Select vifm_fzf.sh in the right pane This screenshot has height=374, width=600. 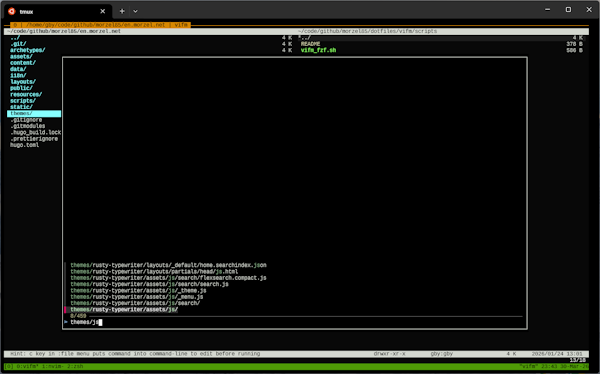(x=318, y=50)
